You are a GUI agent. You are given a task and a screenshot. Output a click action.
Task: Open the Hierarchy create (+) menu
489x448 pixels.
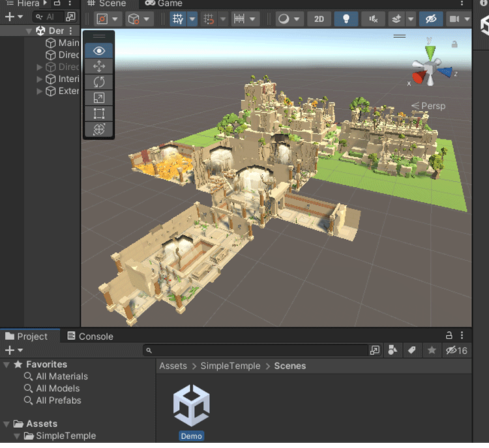pos(14,16)
